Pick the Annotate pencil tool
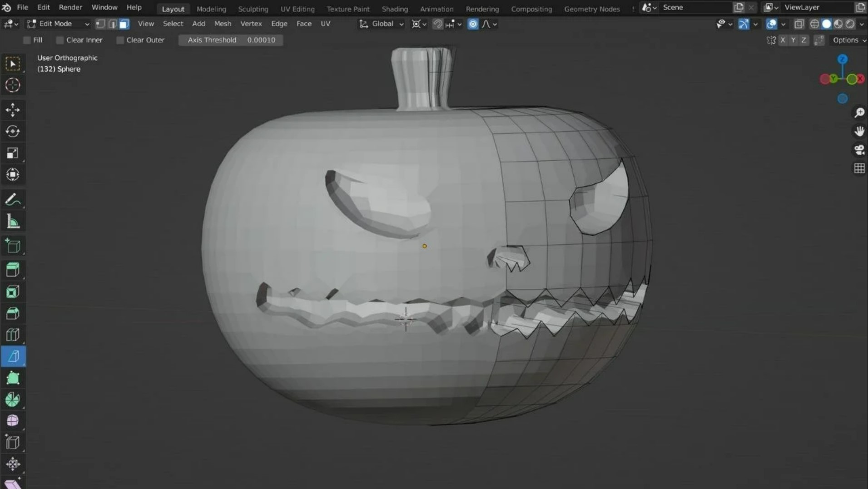Viewport: 868px width, 489px height. click(x=13, y=200)
